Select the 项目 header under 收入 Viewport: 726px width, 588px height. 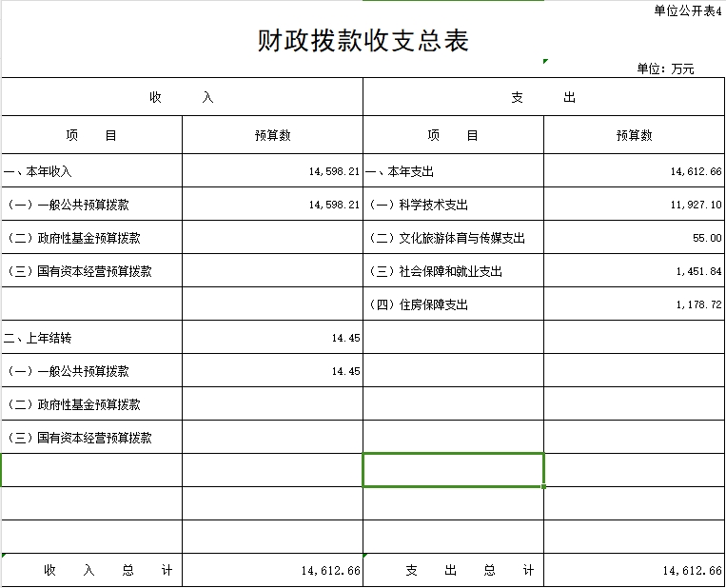tap(91, 135)
